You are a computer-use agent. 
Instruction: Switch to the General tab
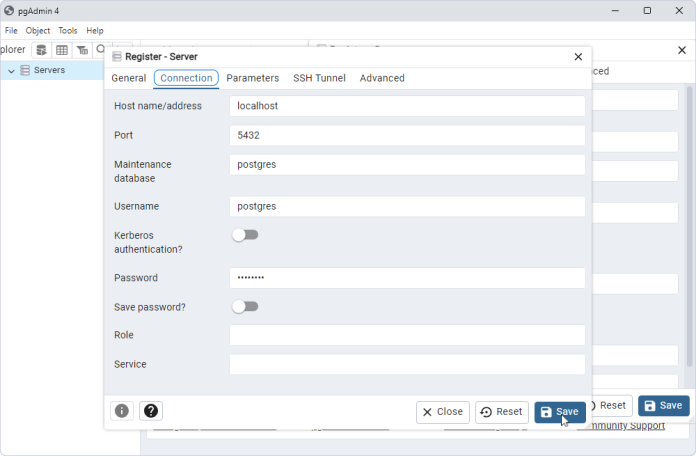128,78
